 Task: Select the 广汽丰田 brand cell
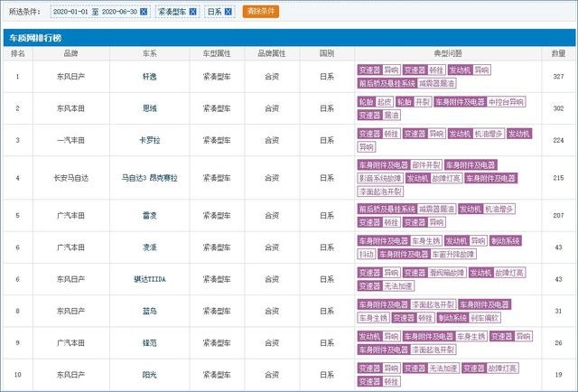click(x=70, y=216)
